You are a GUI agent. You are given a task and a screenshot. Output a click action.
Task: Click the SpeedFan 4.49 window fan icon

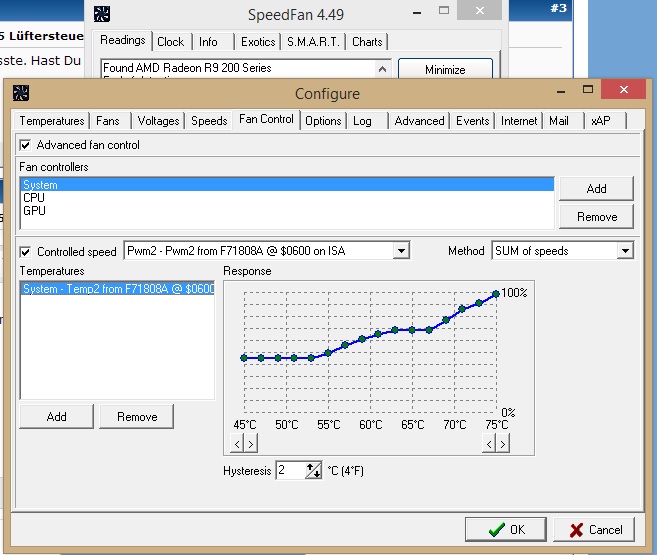(102, 14)
